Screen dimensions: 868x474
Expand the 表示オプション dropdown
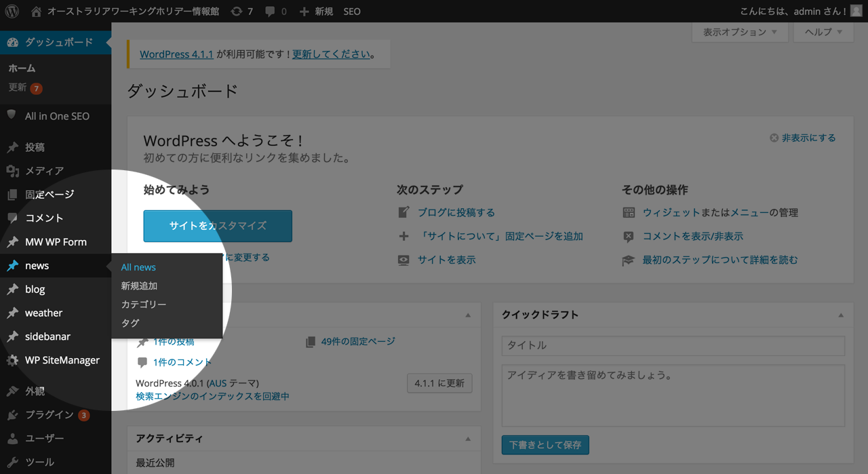tap(740, 32)
